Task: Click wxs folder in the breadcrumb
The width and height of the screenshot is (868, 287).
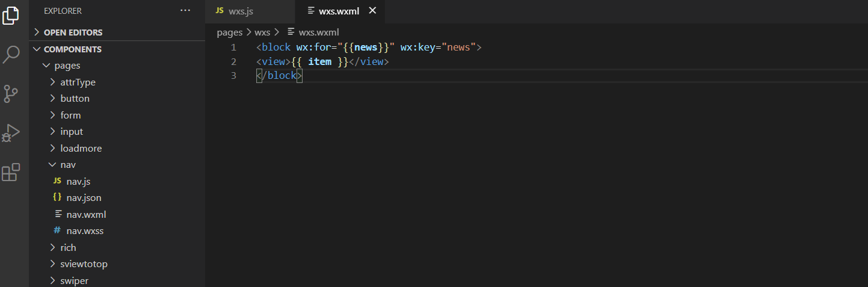Action: [x=262, y=32]
